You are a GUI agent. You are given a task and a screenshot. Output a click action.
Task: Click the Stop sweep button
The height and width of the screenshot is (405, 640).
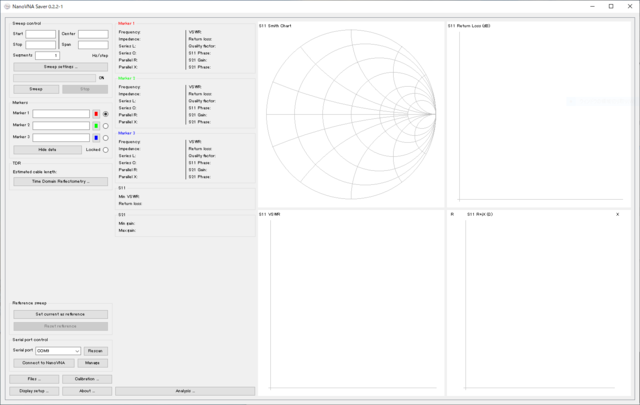(x=85, y=89)
